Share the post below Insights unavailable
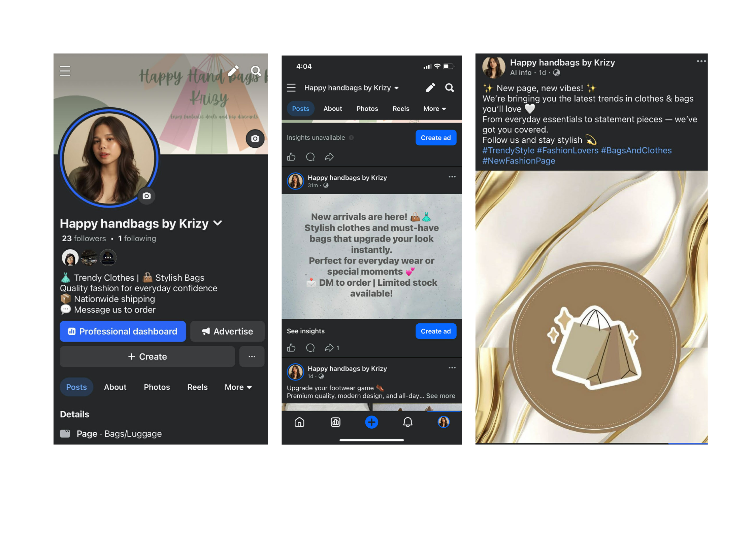 tap(329, 157)
